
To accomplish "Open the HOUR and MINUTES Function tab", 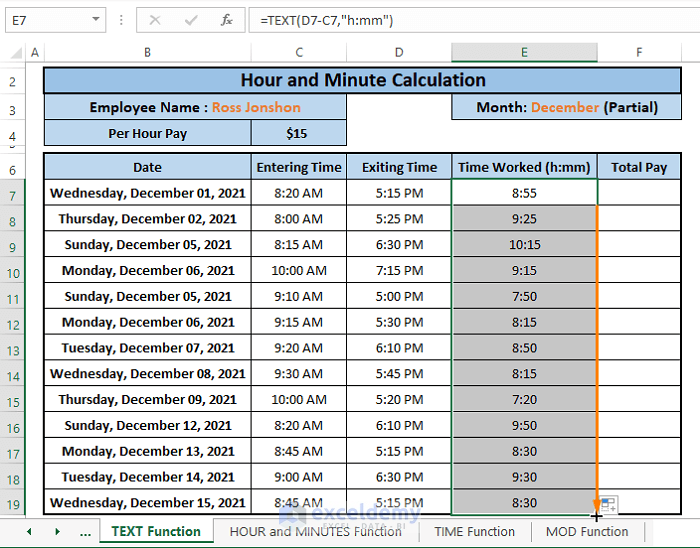I will (315, 532).
